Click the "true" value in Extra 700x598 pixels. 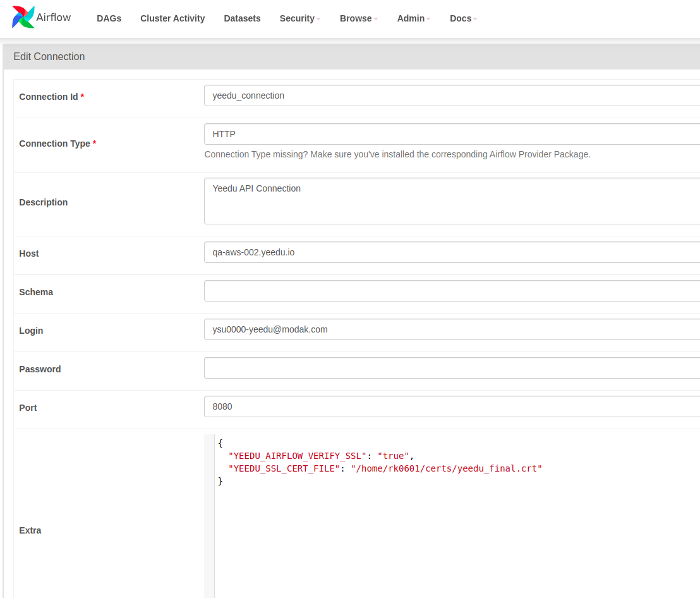point(394,456)
